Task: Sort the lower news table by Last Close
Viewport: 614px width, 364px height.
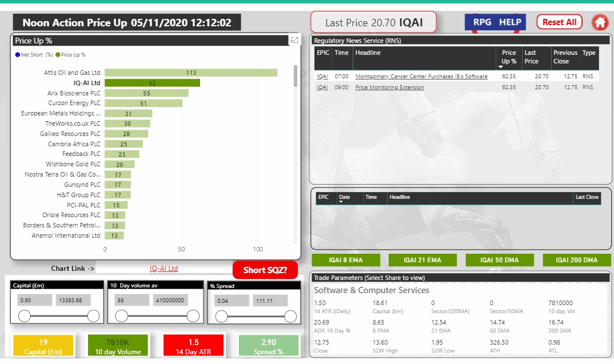Action: 587,197
